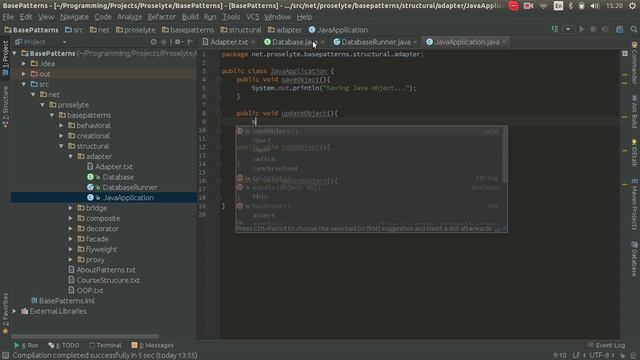The image size is (640, 360).
Task: Click the collapse all icon in Project panel
Action: [x=164, y=42]
